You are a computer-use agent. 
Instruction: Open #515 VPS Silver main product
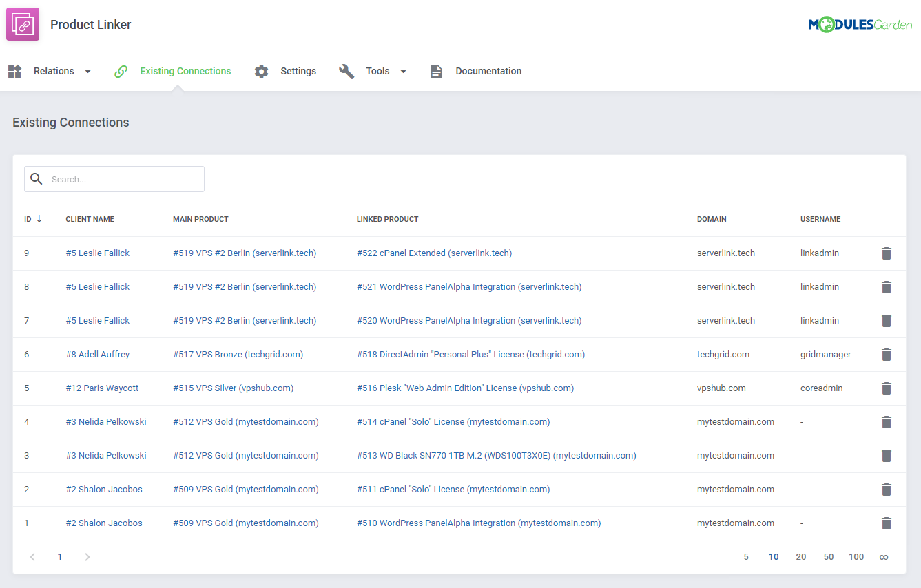(x=234, y=388)
